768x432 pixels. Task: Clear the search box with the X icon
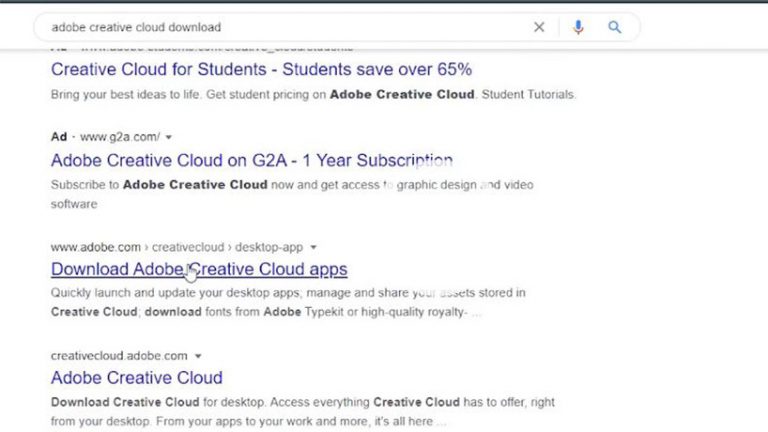pos(539,27)
